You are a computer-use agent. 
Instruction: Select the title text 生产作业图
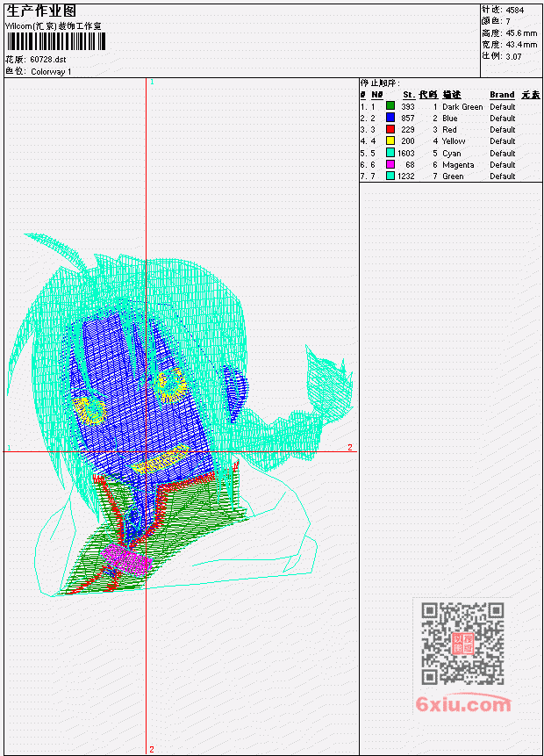[x=41, y=11]
